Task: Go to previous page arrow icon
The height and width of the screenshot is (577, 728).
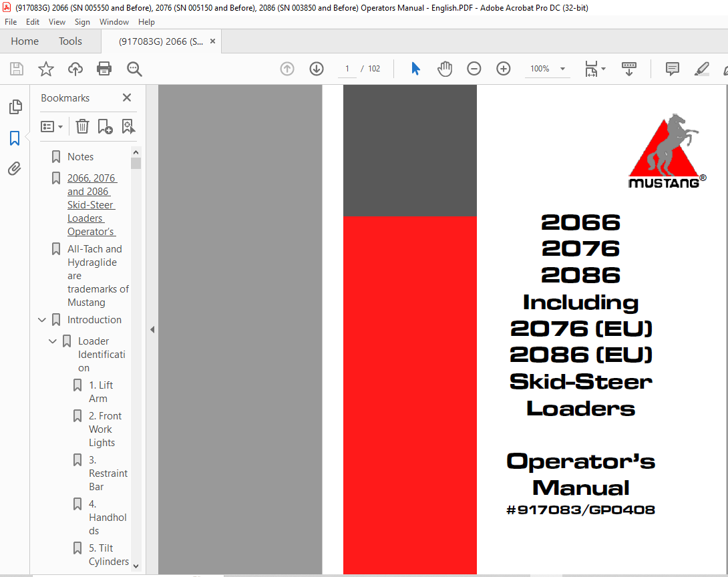Action: click(287, 69)
